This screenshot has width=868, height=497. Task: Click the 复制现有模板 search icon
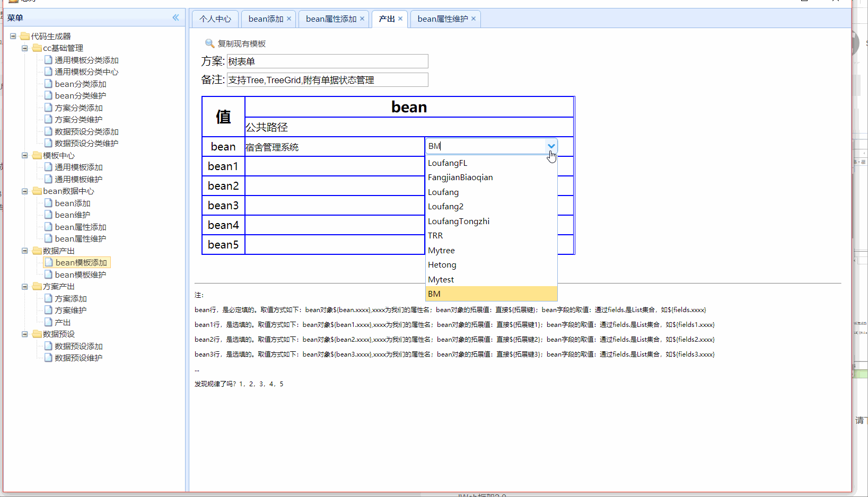tap(209, 43)
